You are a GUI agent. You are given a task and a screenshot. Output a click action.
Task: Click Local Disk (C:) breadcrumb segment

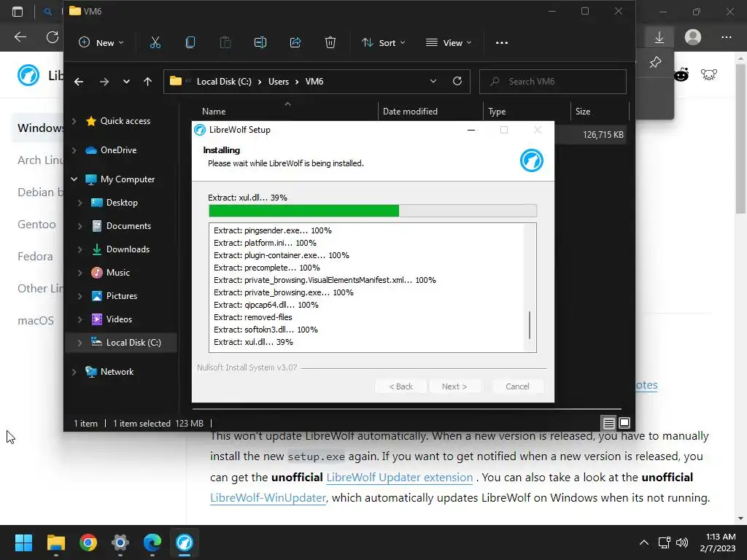click(x=224, y=82)
